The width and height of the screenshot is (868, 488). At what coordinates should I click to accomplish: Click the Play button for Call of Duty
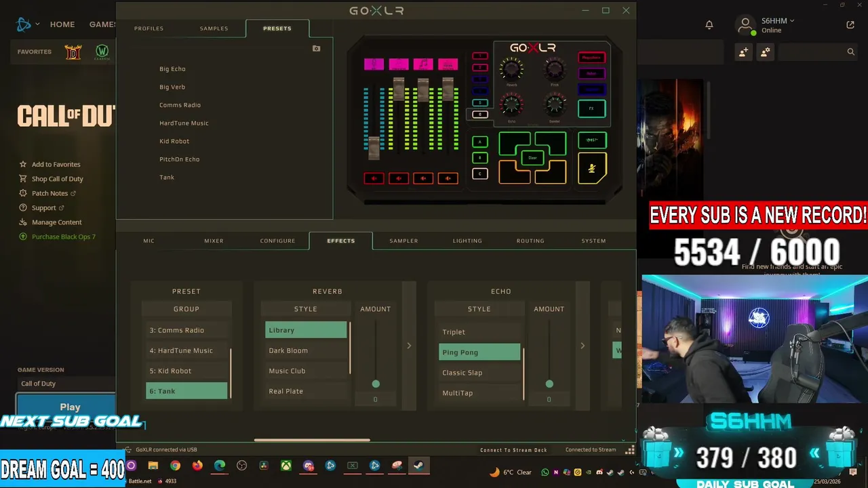pyautogui.click(x=70, y=407)
